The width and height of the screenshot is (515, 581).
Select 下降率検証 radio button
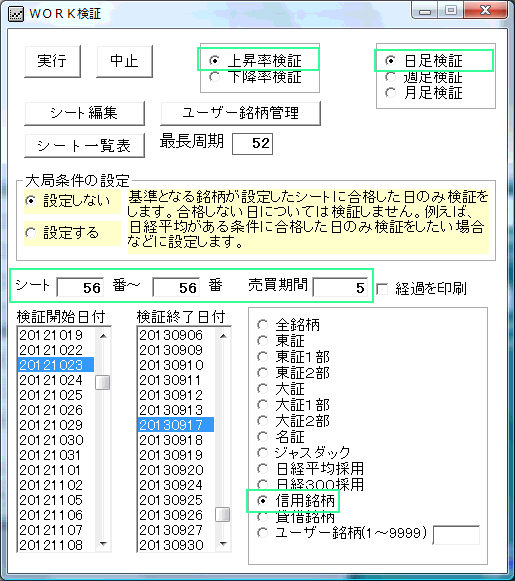[x=256, y=77]
